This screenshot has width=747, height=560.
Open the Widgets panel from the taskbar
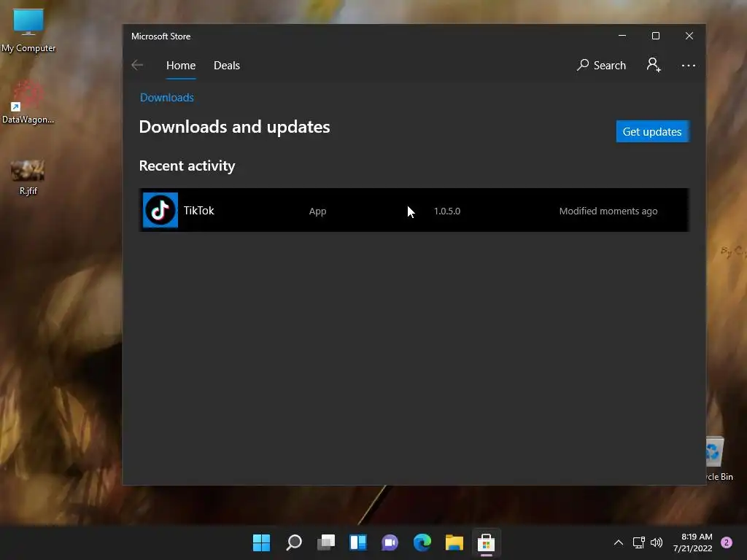click(x=358, y=542)
